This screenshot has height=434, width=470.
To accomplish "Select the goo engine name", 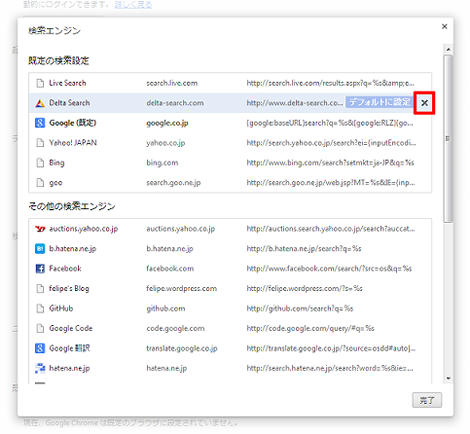I will [56, 183].
